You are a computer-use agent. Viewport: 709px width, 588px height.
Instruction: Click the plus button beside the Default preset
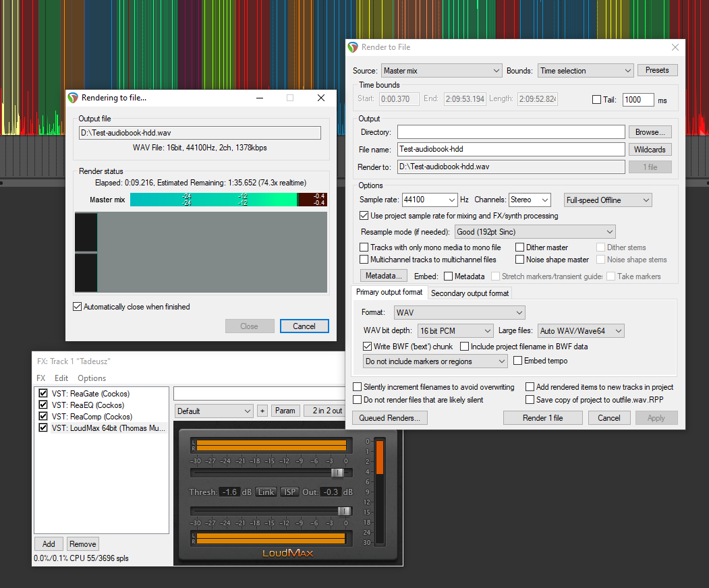point(262,411)
